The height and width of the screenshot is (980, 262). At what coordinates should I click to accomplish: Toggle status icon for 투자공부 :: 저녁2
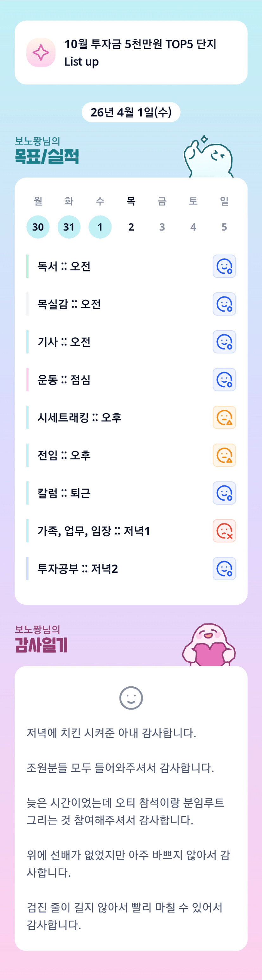[224, 568]
